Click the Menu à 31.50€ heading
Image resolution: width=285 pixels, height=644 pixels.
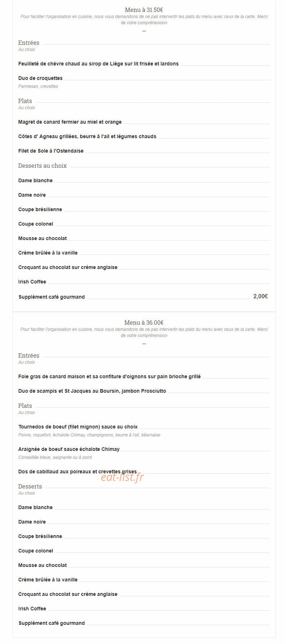coord(144,10)
